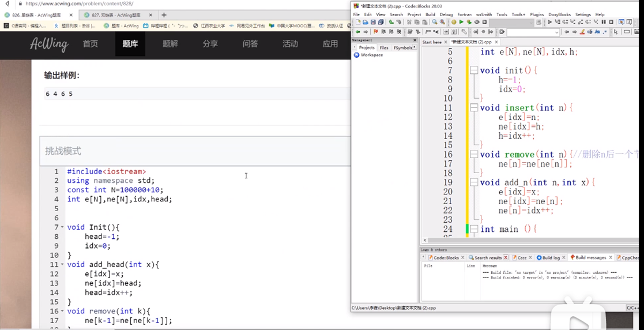
Task: Close the Start here tab
Action: pyautogui.click(x=446, y=42)
